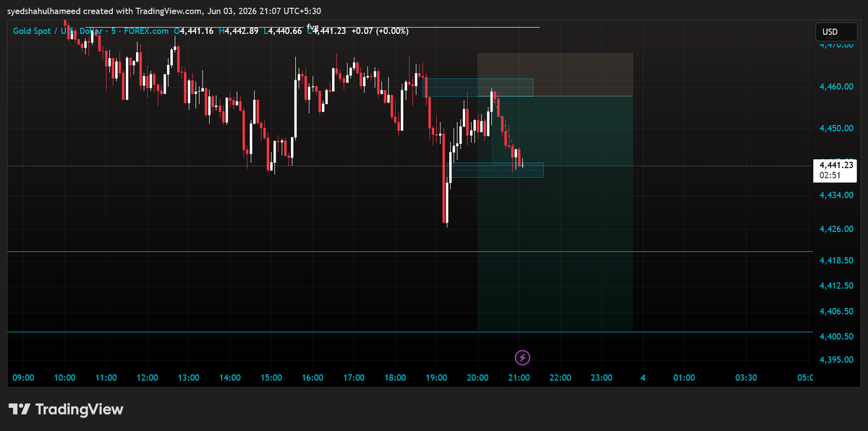
Task: Click the 02:51 candle countdown timer
Action: 830,175
